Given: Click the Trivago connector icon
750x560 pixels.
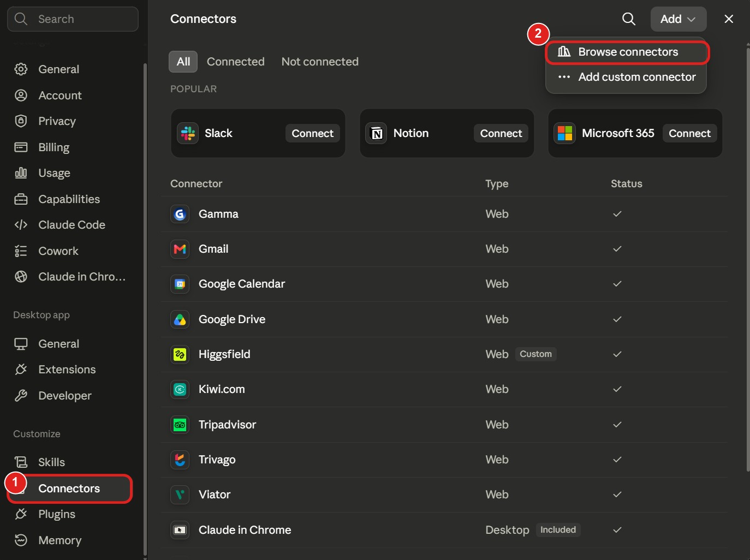Looking at the screenshot, I should 180,460.
